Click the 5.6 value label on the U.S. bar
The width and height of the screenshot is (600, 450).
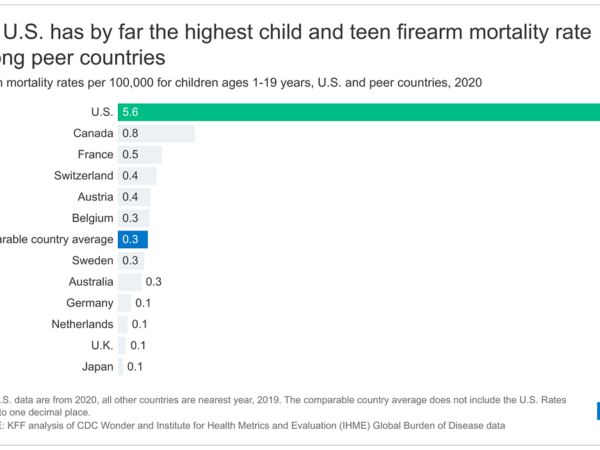(x=131, y=112)
